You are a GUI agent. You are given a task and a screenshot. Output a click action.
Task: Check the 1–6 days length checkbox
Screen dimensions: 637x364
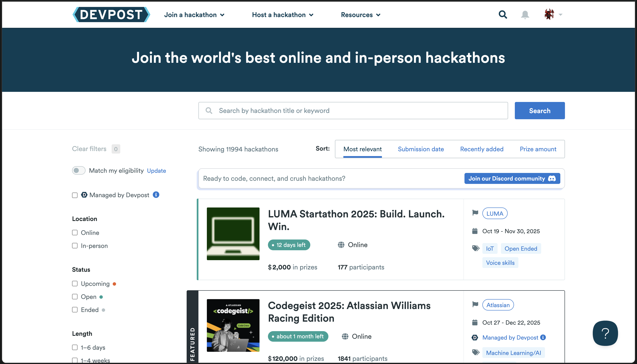[x=75, y=347]
